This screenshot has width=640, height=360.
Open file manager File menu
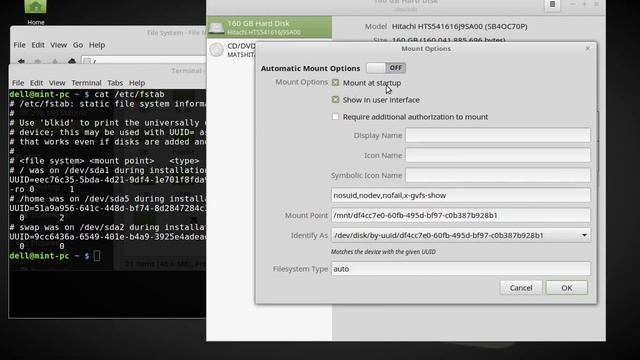click(19, 45)
